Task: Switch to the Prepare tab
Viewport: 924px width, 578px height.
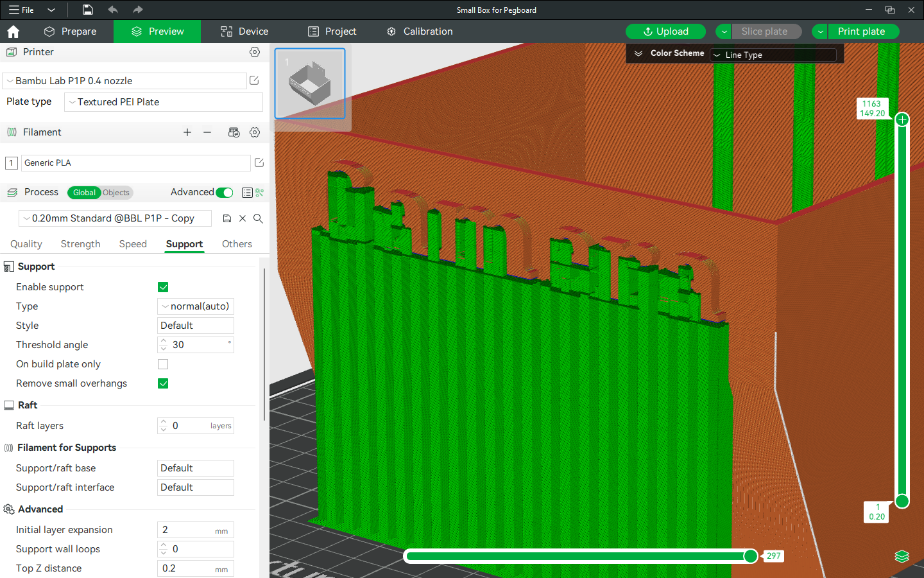Action: pyautogui.click(x=71, y=31)
